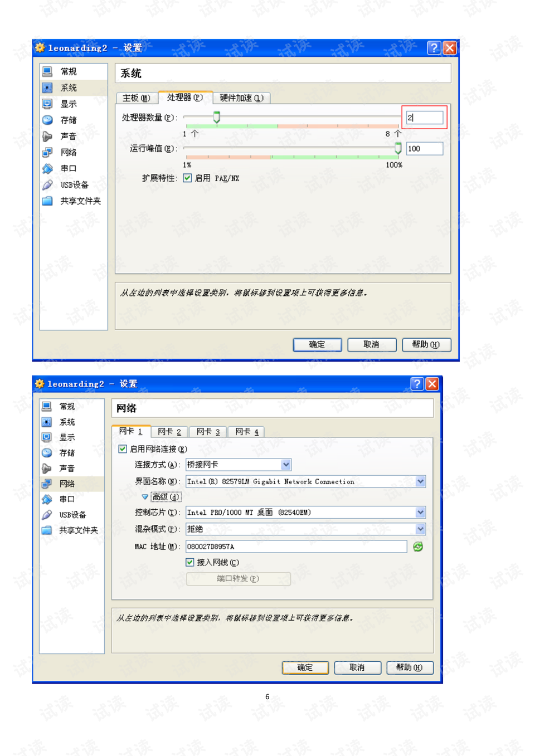
Task: Click the 处理器数量 slider handle
Action: (x=217, y=117)
